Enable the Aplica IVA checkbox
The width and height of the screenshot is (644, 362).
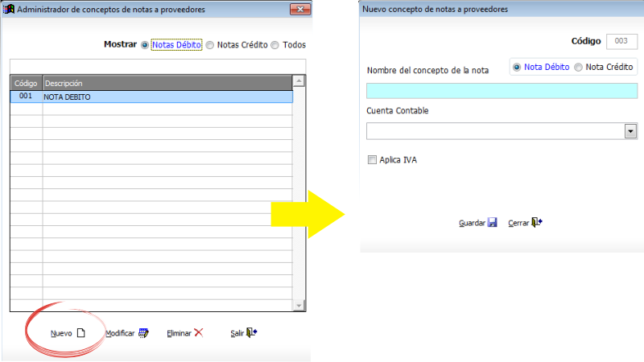click(x=372, y=160)
